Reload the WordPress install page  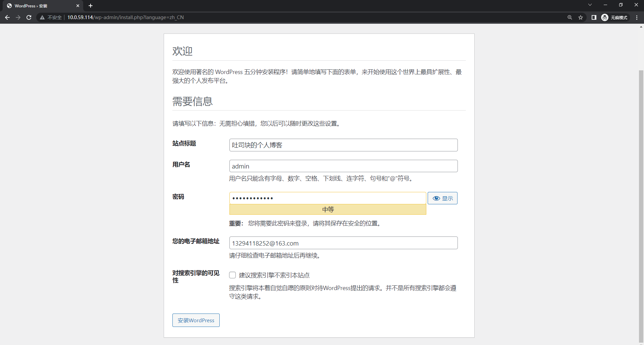[x=29, y=17]
